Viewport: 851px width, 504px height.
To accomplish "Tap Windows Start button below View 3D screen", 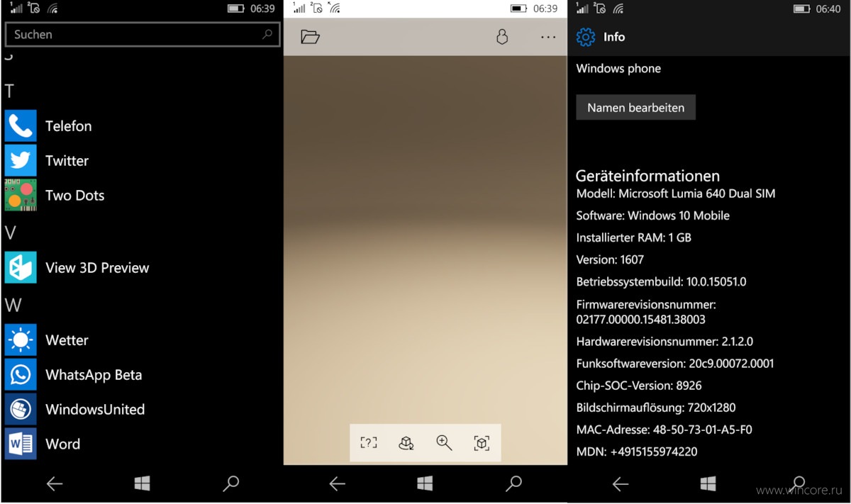I will [x=425, y=483].
